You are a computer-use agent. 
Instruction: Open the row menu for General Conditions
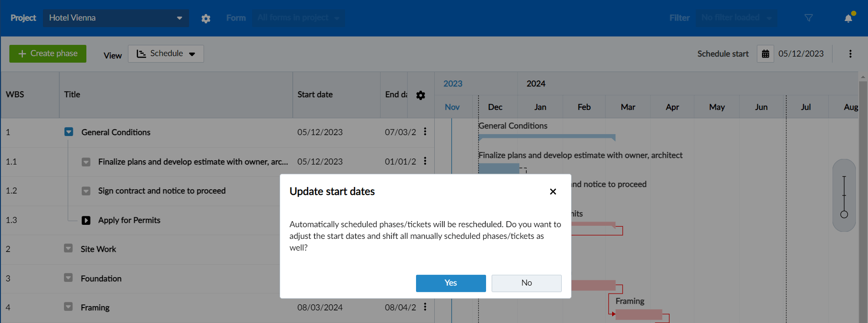click(425, 132)
